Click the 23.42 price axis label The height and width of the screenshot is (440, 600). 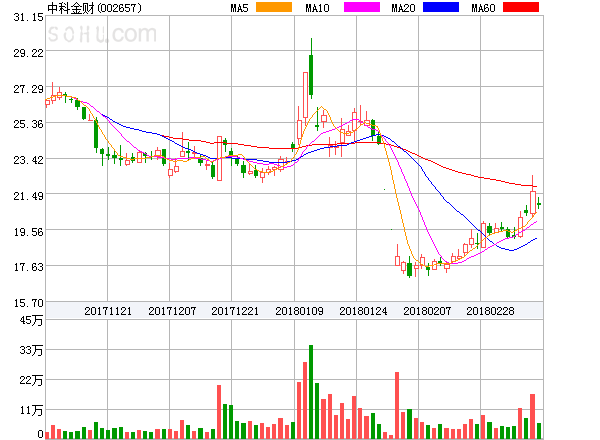click(x=28, y=160)
